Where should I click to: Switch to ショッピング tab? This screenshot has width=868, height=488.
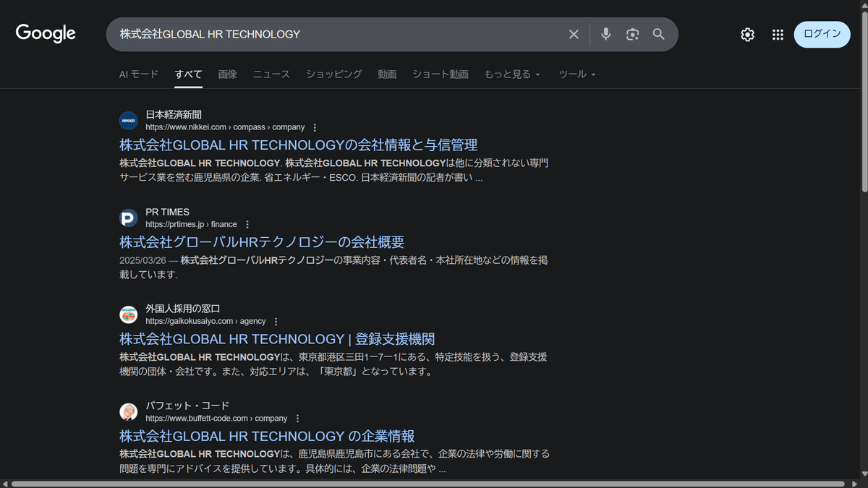click(x=334, y=74)
